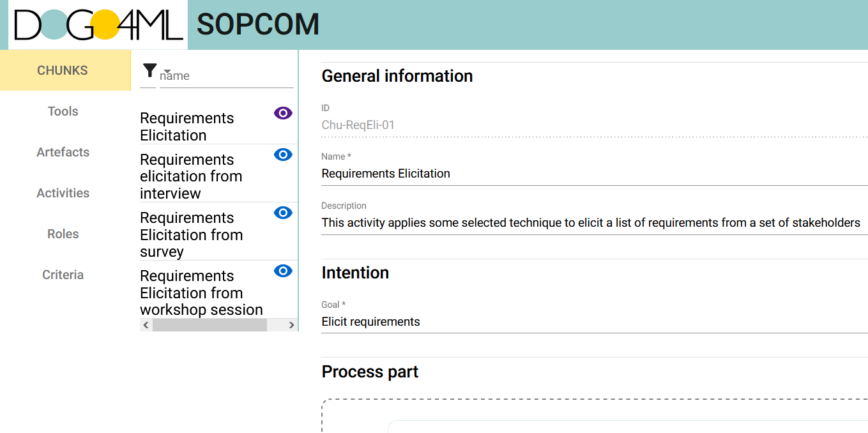Toggle eye icon for Elicitation from survey
The width and height of the screenshot is (868, 433).
point(283,213)
